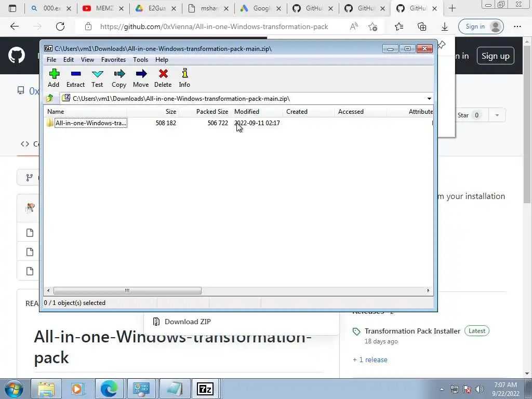Click the red Delete icon
Screen dimensions: 532x399
click(163, 78)
